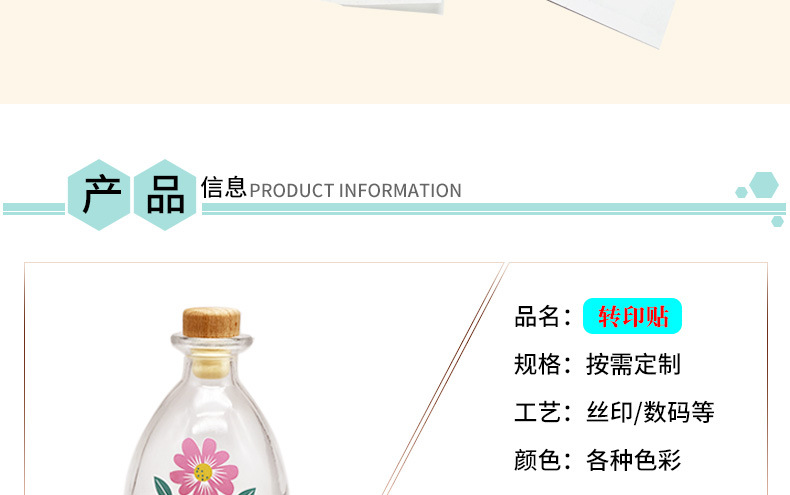The height and width of the screenshot is (495, 790).
Task: Click the 规格 label
Action: [537, 364]
